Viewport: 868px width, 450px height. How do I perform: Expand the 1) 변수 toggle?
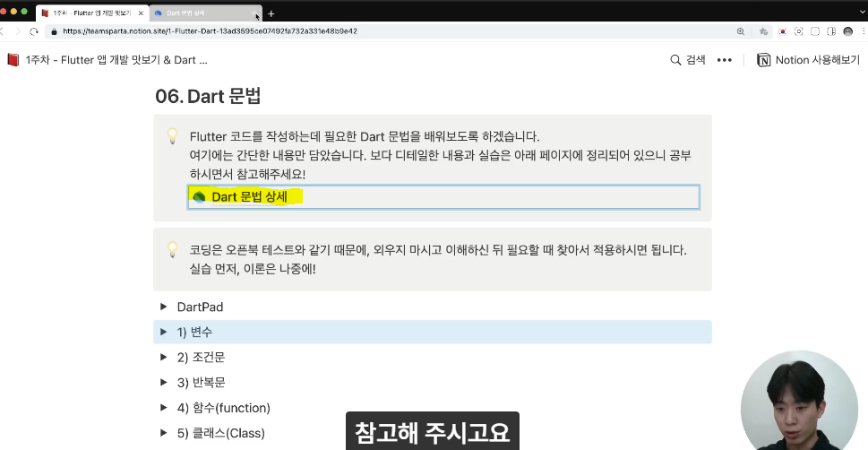click(163, 332)
